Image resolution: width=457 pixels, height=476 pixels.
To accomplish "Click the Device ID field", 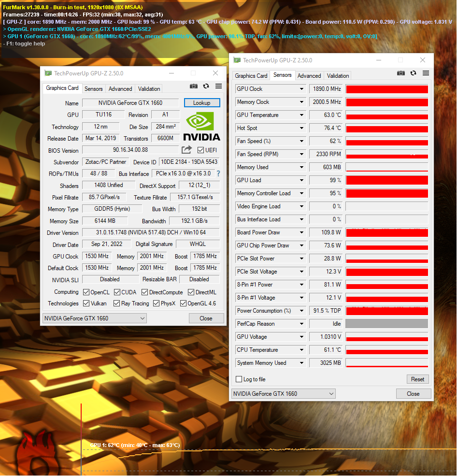I will click(189, 162).
